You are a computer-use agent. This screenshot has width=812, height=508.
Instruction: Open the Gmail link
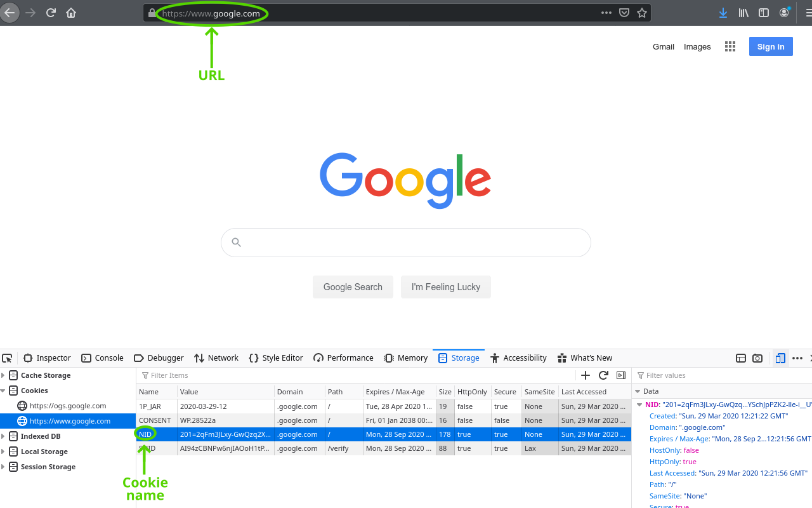[664, 46]
